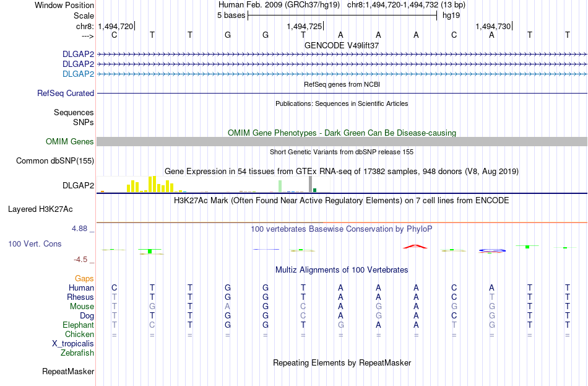The height and width of the screenshot is (386, 588).
Task: Click the RefSeq genes from NCBI title
Action: coord(342,84)
